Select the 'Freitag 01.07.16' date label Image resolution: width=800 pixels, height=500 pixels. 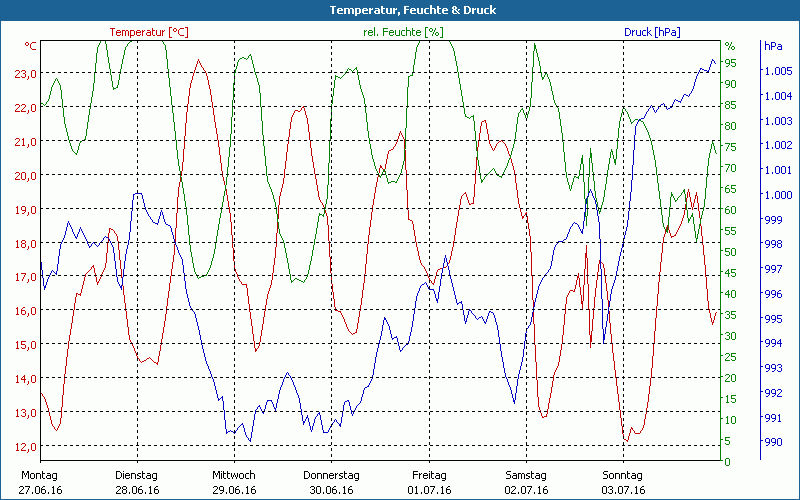tap(428, 483)
